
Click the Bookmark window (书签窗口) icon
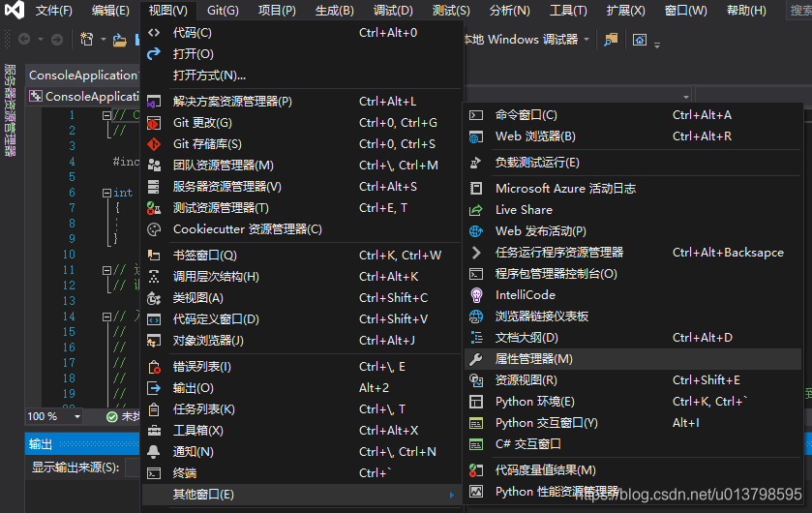click(154, 256)
